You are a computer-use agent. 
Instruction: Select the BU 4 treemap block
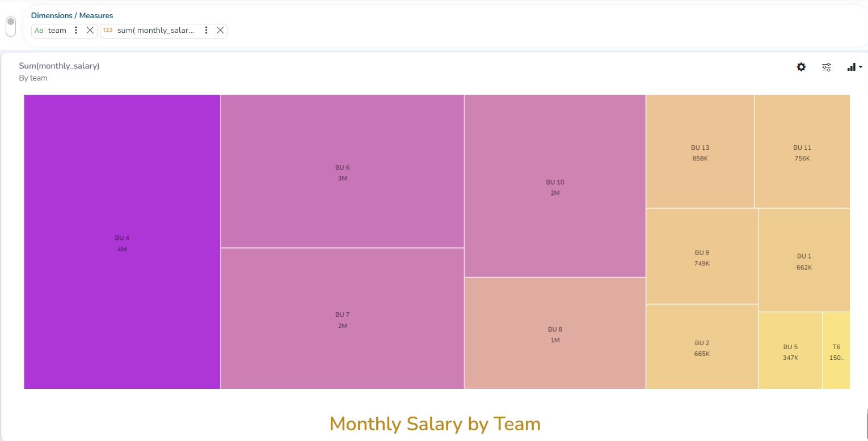click(x=122, y=242)
